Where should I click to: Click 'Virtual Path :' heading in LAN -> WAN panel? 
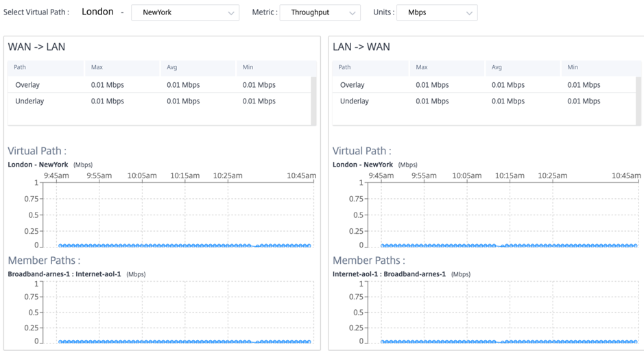(x=362, y=151)
